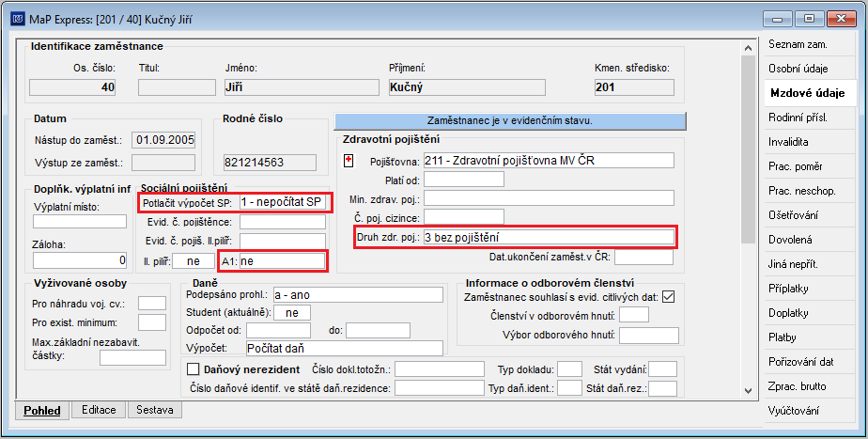This screenshot has height=439, width=868.
Task: Click the Platí od field
Action: coord(464,180)
